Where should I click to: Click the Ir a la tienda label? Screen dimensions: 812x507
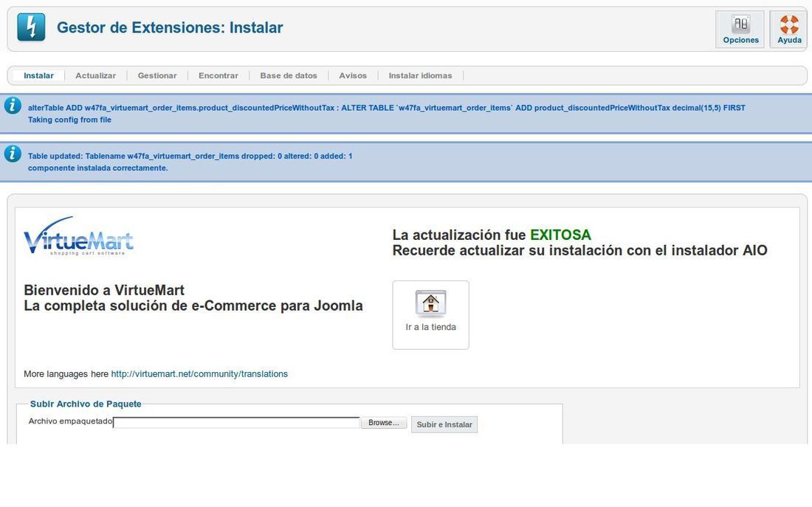(x=431, y=327)
